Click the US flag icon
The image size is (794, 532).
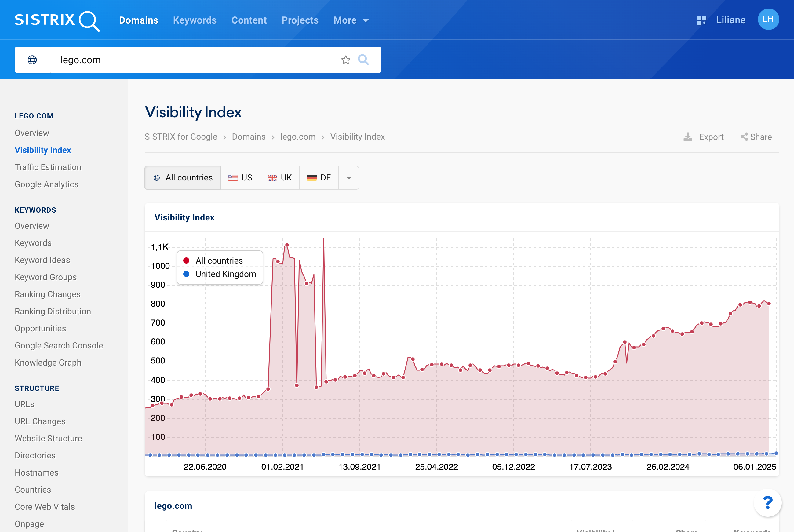click(x=233, y=178)
